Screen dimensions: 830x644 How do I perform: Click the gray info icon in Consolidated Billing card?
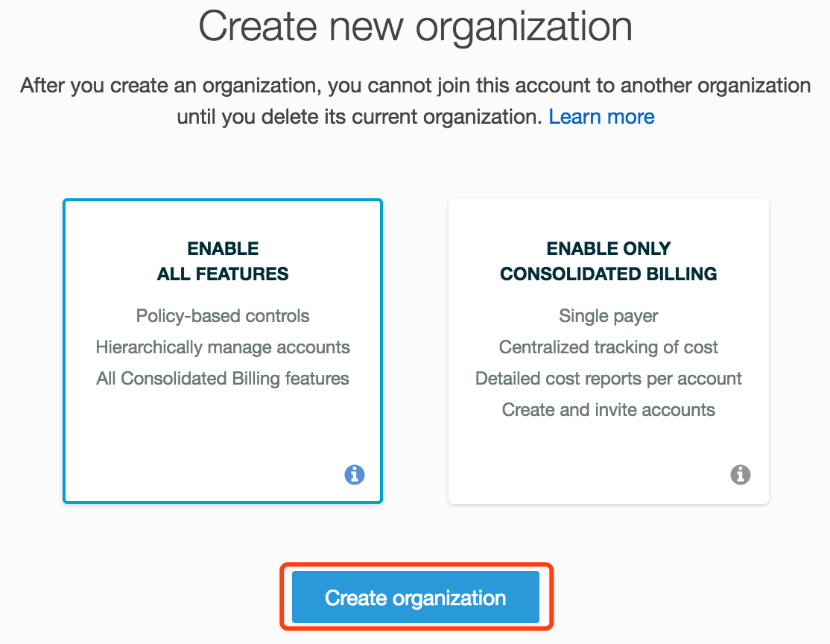[x=740, y=474]
